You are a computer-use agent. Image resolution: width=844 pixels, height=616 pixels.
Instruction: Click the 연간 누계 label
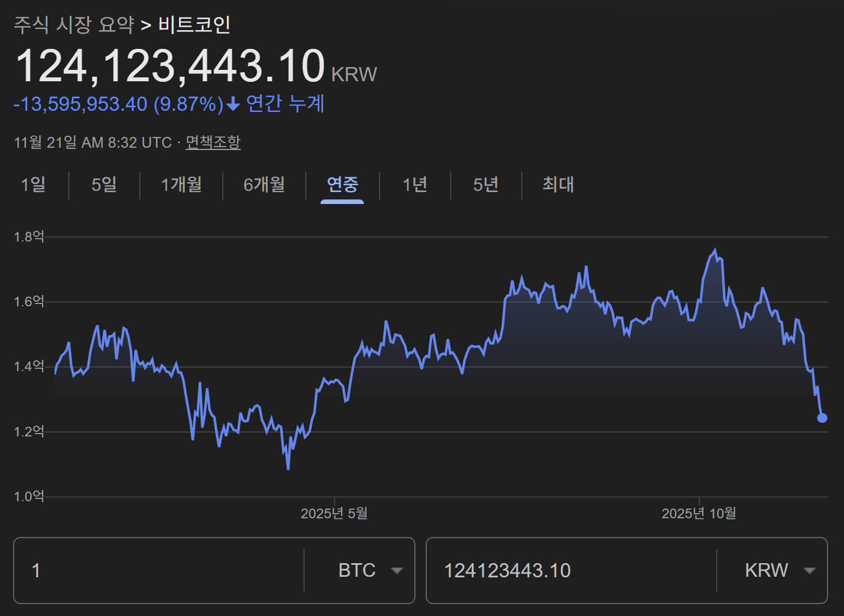click(x=285, y=103)
